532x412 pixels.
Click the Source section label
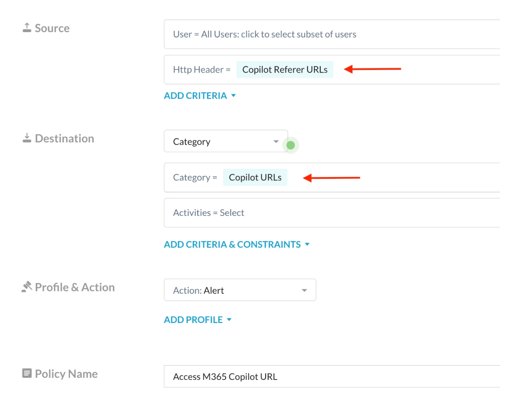tap(52, 28)
